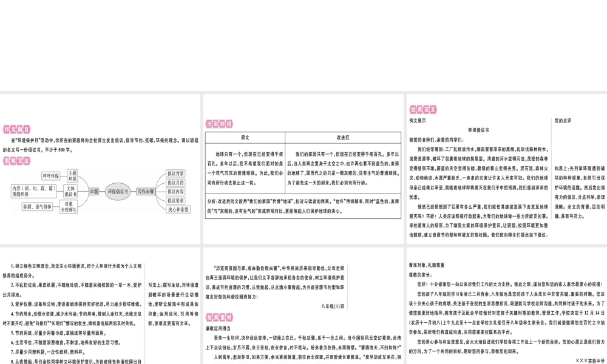This screenshot has width=607, height=364.
Task: Click the 原文 column header in the table
Action: point(245,138)
